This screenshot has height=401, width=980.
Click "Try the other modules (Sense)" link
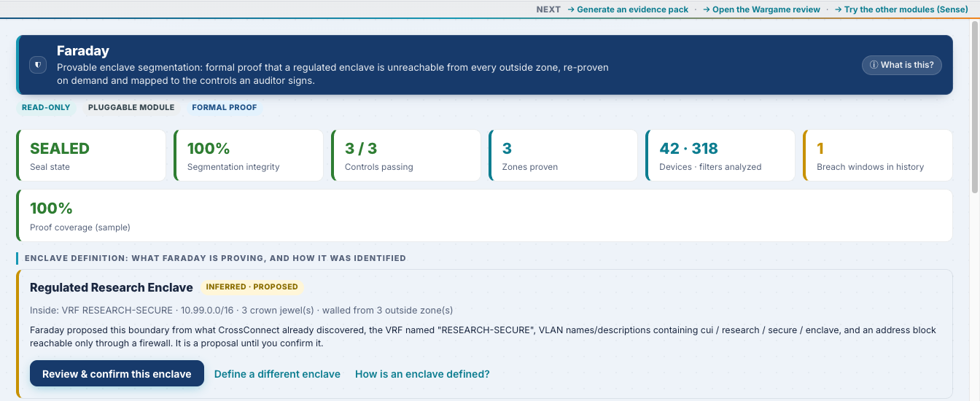pyautogui.click(x=901, y=9)
